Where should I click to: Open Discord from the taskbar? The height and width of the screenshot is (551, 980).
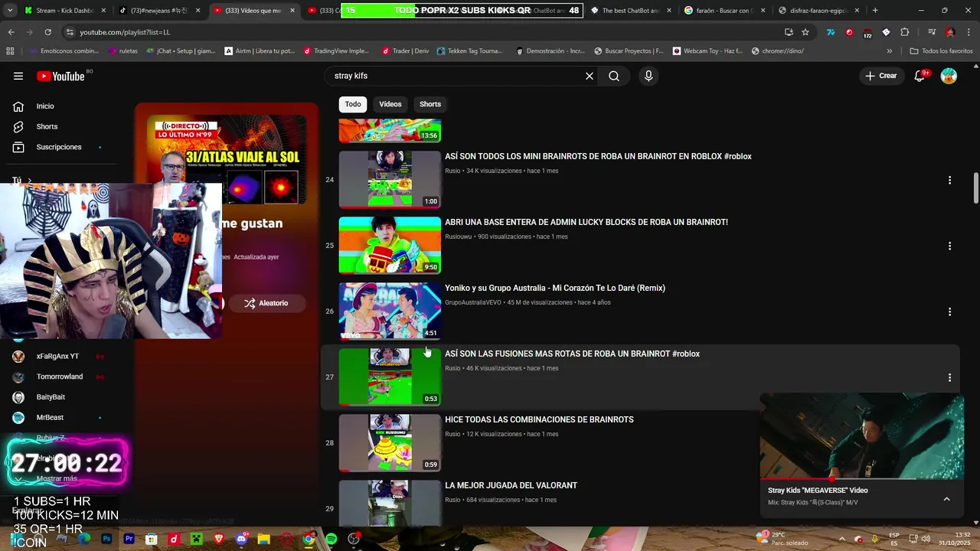click(x=242, y=539)
